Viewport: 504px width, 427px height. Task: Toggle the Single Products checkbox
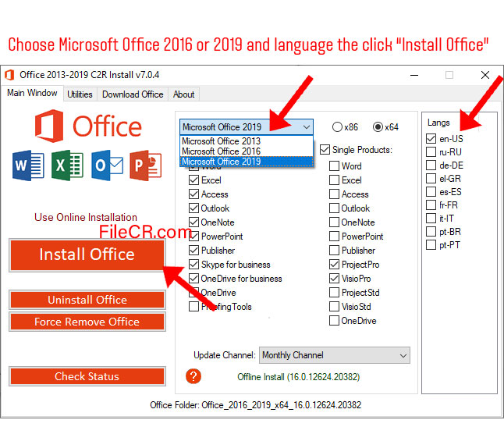click(325, 150)
